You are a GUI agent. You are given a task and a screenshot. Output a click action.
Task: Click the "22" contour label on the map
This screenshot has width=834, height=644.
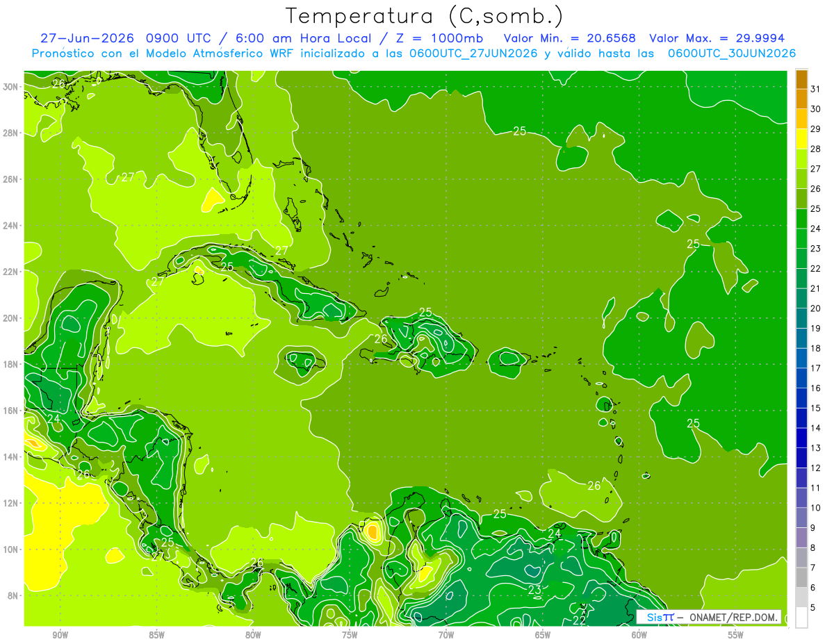pos(579,620)
